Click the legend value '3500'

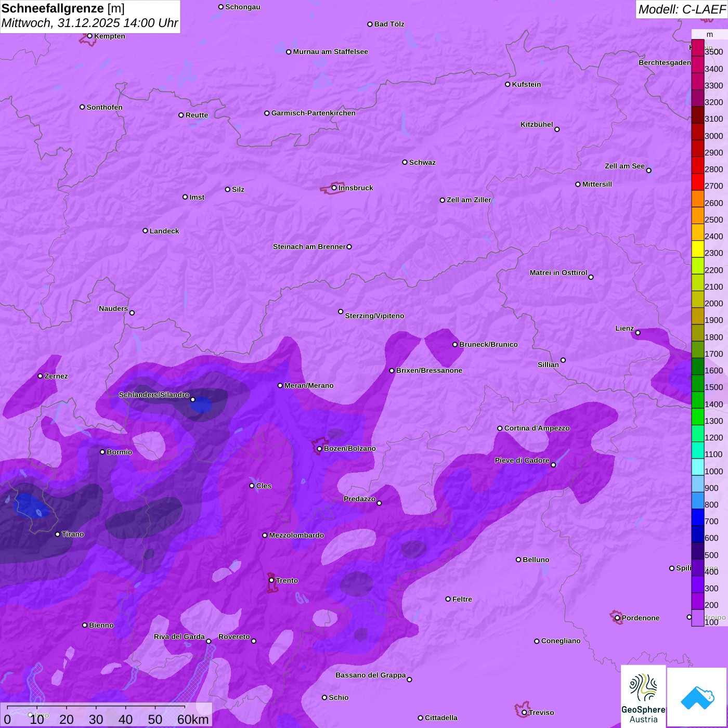coord(714,52)
